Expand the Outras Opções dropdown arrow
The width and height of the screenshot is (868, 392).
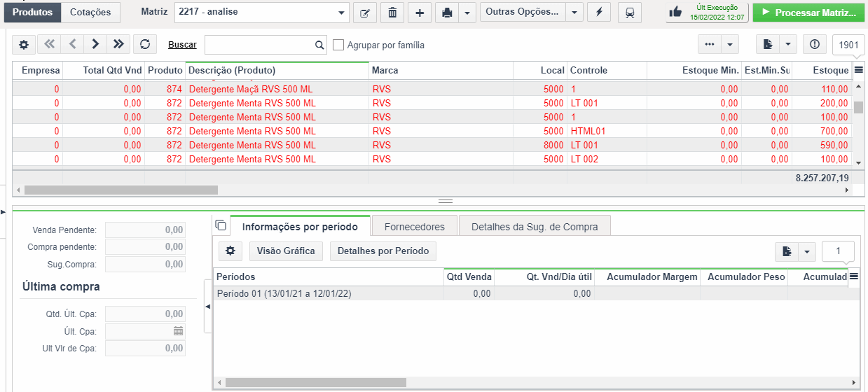(574, 13)
